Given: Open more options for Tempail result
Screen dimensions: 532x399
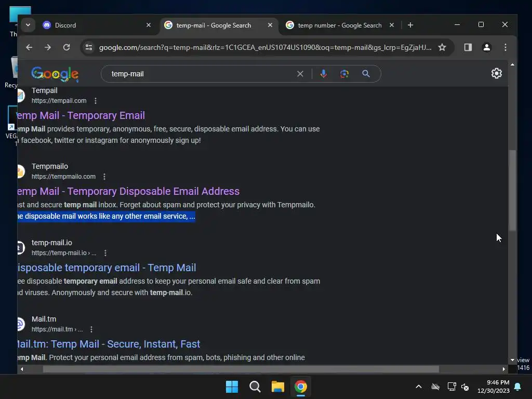Looking at the screenshot, I should pyautogui.click(x=96, y=101).
